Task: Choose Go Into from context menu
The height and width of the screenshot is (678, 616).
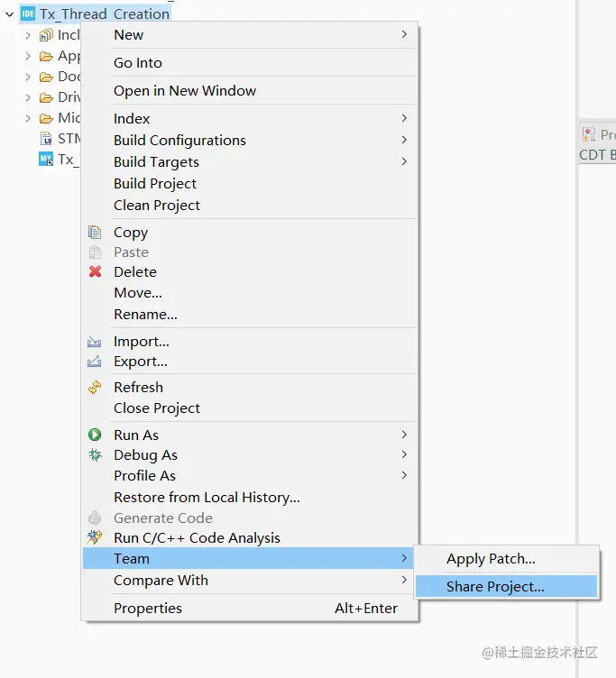Action: 250,63
